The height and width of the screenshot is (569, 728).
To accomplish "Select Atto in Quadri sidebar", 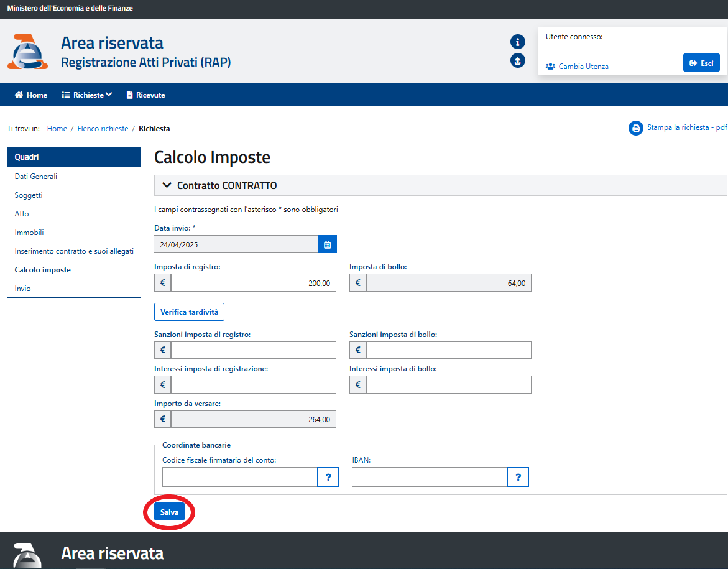I will [x=22, y=214].
